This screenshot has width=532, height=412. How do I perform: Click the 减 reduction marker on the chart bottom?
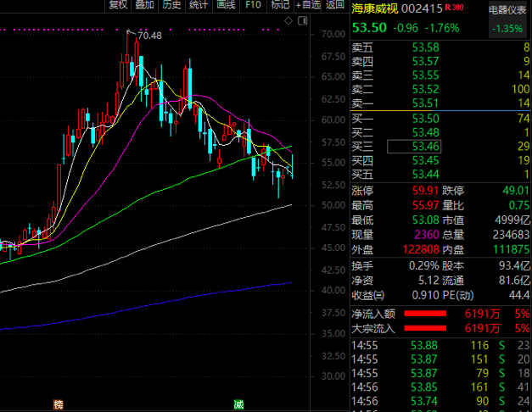pyautogui.click(x=239, y=404)
